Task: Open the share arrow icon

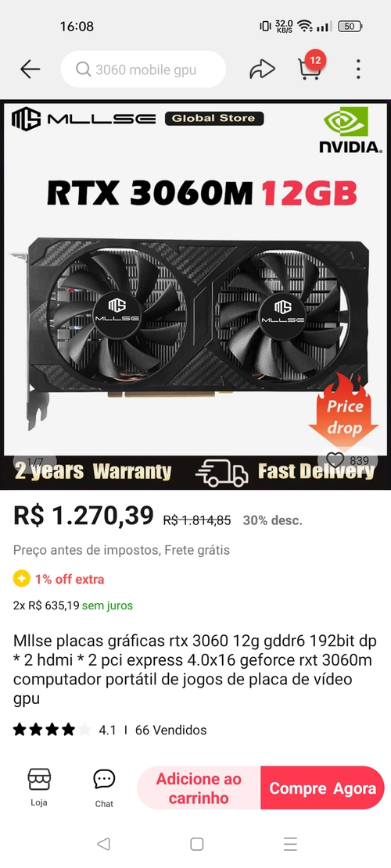Action: [x=262, y=70]
